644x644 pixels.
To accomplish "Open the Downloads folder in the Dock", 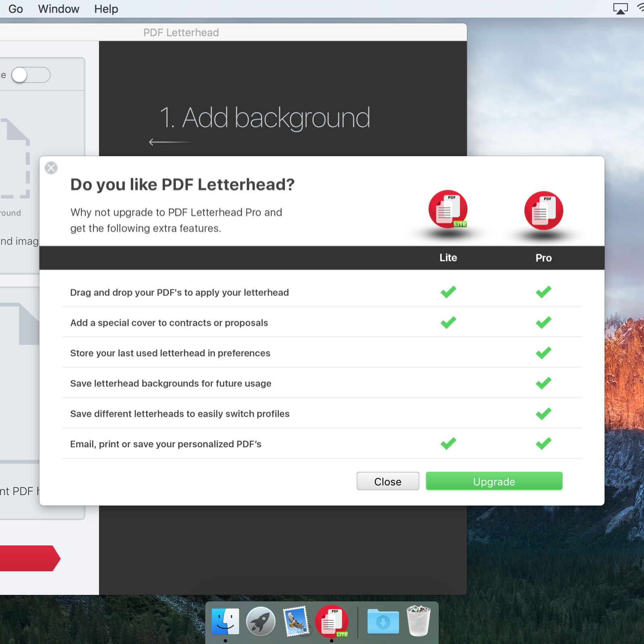I will [x=383, y=621].
